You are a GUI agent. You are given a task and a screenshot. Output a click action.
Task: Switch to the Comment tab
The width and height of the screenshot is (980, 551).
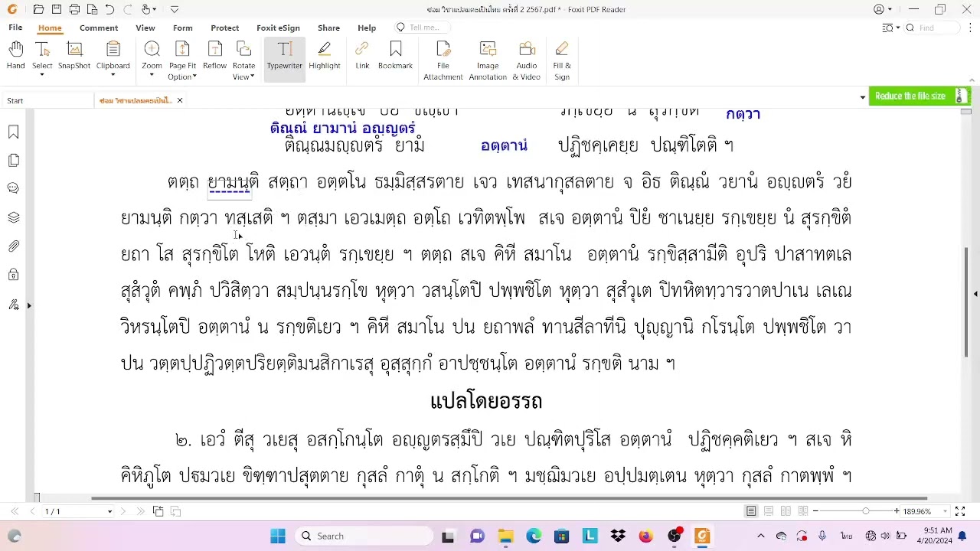(x=99, y=28)
